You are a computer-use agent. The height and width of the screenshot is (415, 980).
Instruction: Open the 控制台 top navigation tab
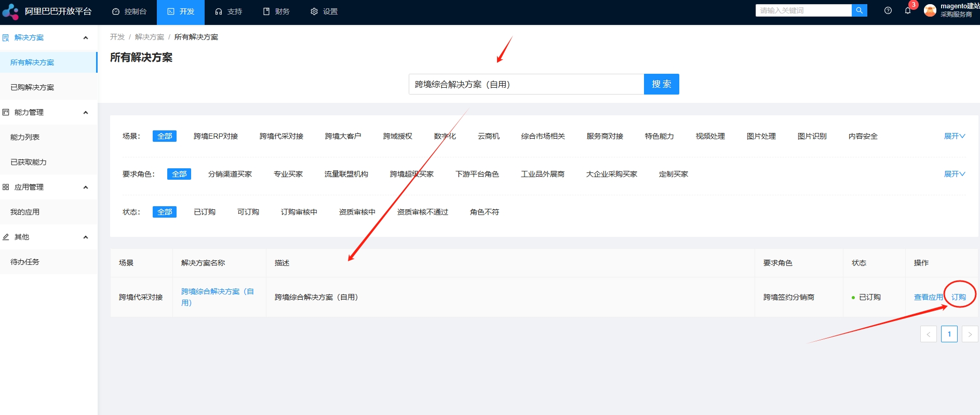pyautogui.click(x=130, y=11)
